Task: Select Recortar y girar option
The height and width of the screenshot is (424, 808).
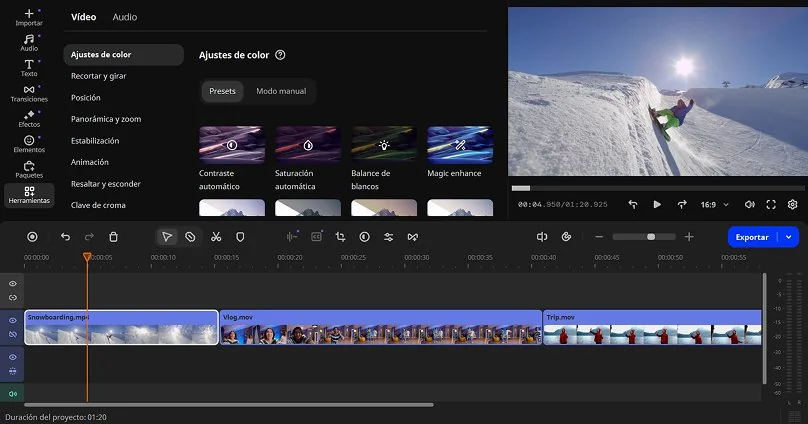Action: (x=98, y=76)
